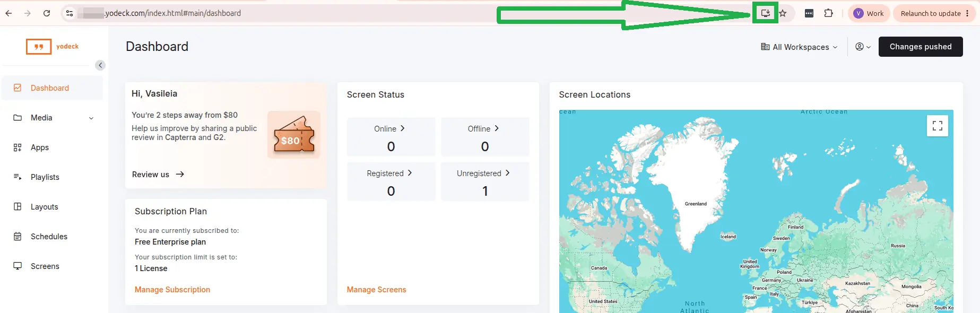This screenshot has width=980, height=313.
Task: Click the $80 coupon image
Action: (294, 135)
